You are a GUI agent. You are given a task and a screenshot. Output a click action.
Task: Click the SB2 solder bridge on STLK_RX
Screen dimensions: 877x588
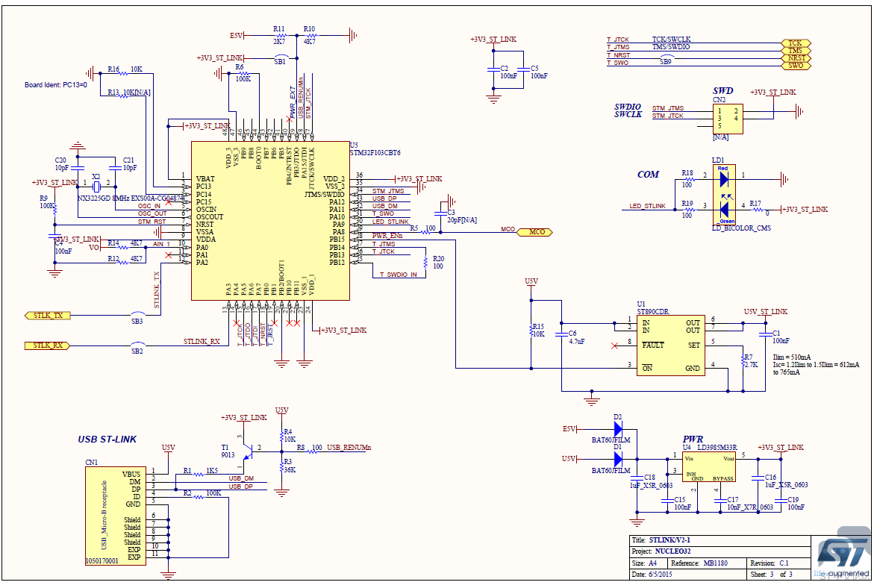tap(137, 345)
